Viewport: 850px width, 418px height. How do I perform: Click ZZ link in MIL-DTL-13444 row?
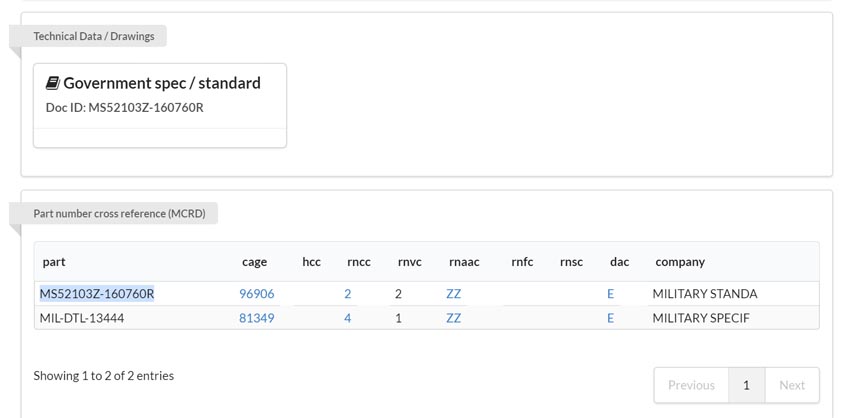pos(454,318)
